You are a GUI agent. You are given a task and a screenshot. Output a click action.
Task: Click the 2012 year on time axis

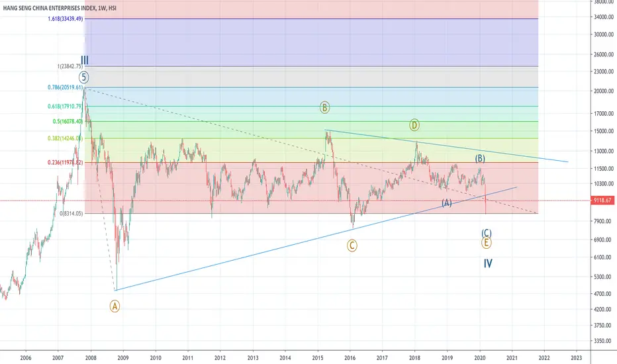coord(220,357)
